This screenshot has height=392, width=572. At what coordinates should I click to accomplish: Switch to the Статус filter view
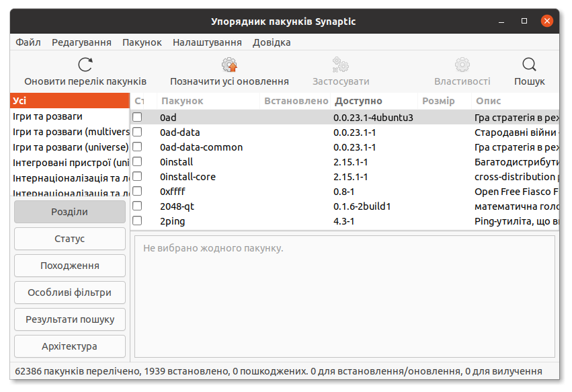[69, 238]
